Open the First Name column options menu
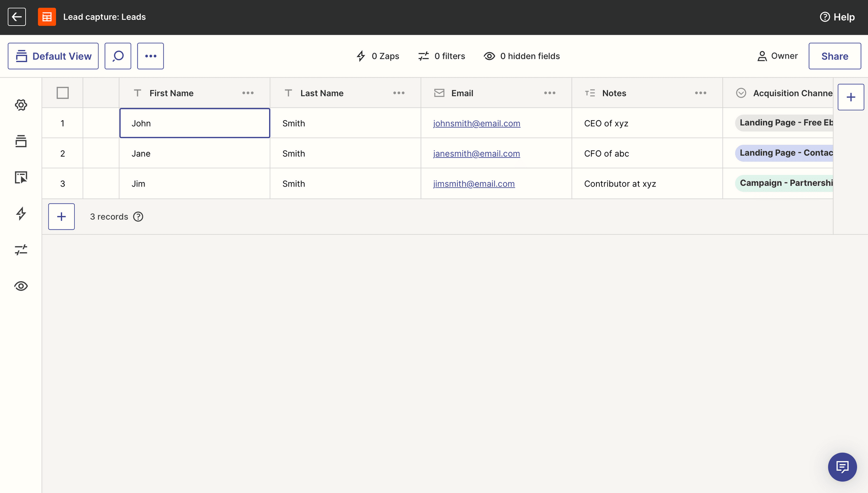The width and height of the screenshot is (868, 493). 248,92
